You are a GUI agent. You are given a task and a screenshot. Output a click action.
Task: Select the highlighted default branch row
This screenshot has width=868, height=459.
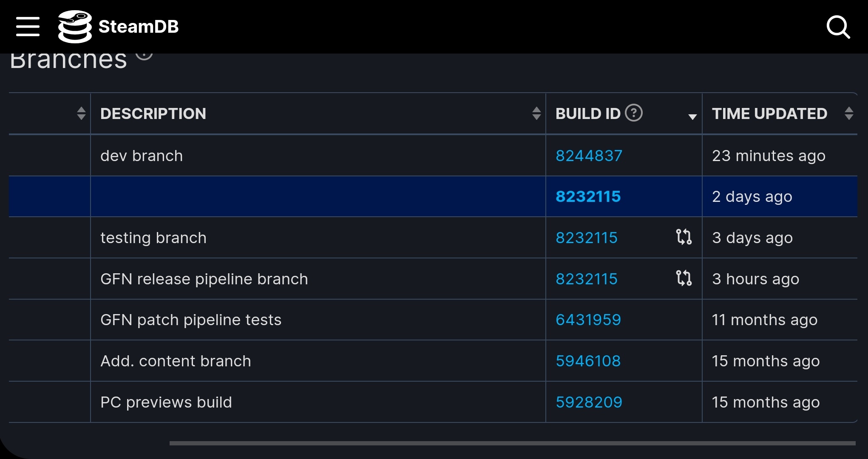click(x=434, y=196)
